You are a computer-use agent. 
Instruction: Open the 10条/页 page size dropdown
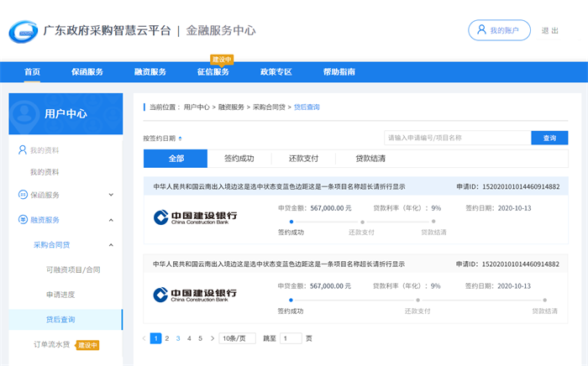click(238, 338)
